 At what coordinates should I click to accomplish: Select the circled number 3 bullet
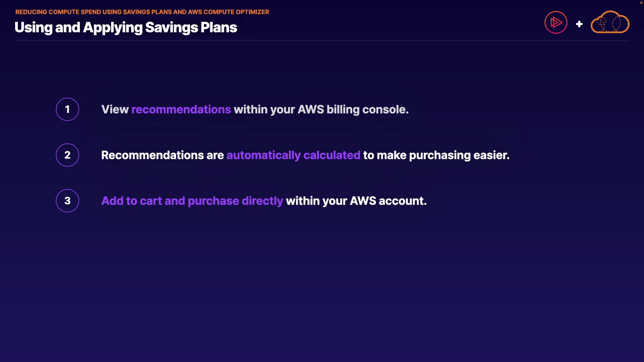pyautogui.click(x=67, y=201)
